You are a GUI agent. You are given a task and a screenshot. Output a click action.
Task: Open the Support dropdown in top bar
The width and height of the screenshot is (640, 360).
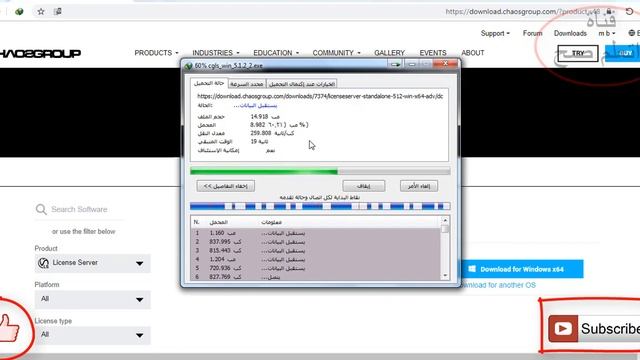click(x=495, y=33)
